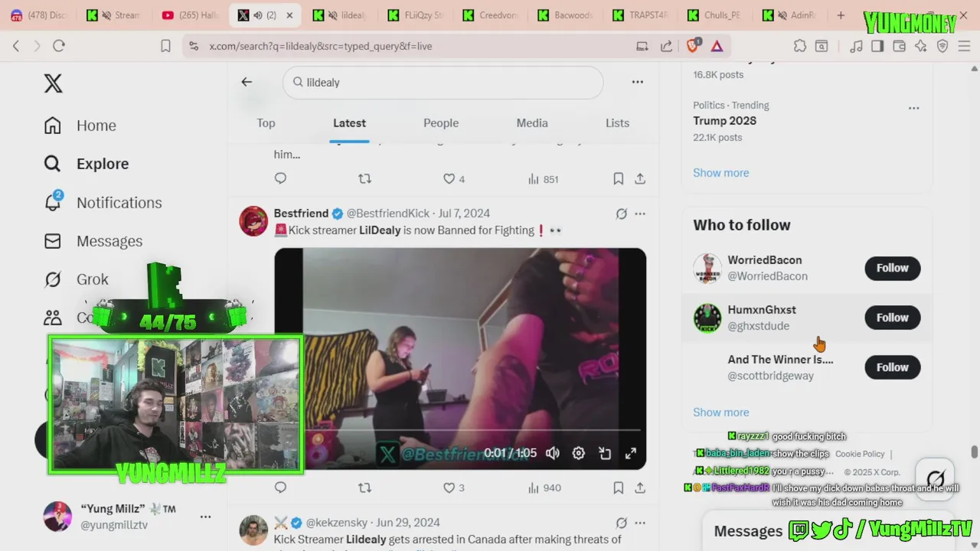This screenshot has height=551, width=980.
Task: Switch to the People tab
Action: coord(441,123)
